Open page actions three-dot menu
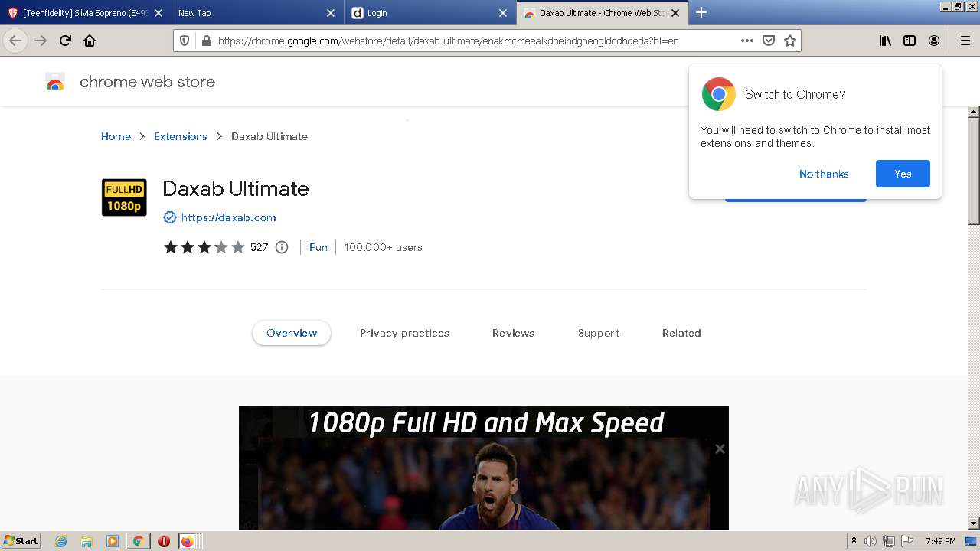The image size is (980, 551). coord(747,41)
